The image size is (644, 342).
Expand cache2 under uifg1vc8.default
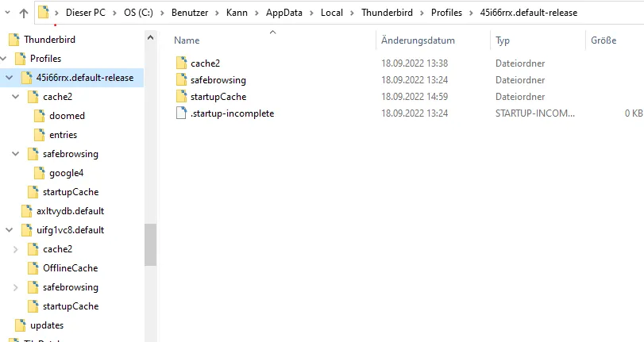tap(16, 249)
